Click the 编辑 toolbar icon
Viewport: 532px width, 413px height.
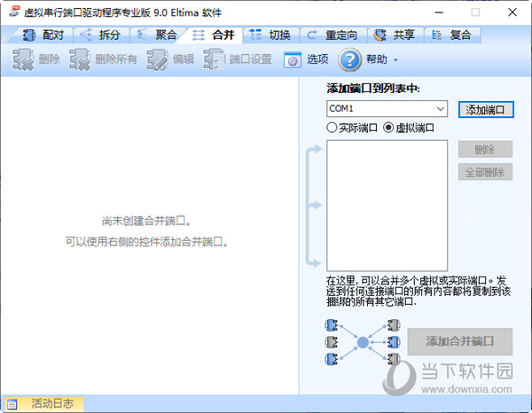pyautogui.click(x=157, y=59)
